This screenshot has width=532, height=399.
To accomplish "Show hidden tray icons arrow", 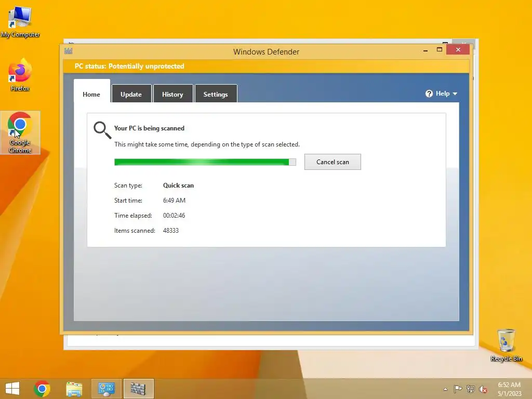I will 445,389.
